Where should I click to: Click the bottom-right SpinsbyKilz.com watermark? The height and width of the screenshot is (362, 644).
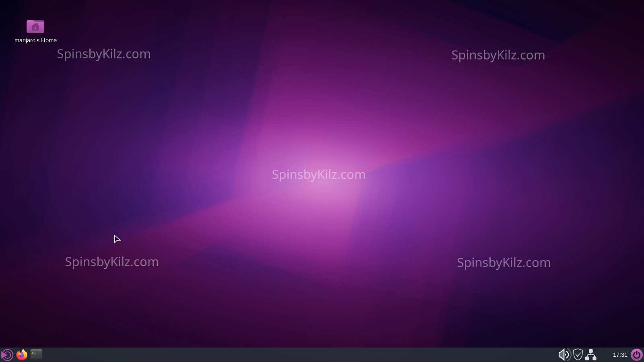(x=504, y=263)
